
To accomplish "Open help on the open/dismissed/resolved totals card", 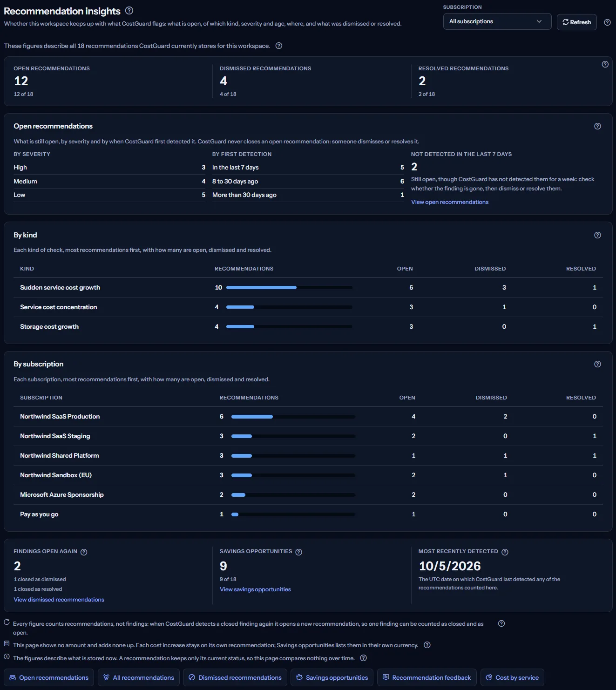I will [605, 65].
